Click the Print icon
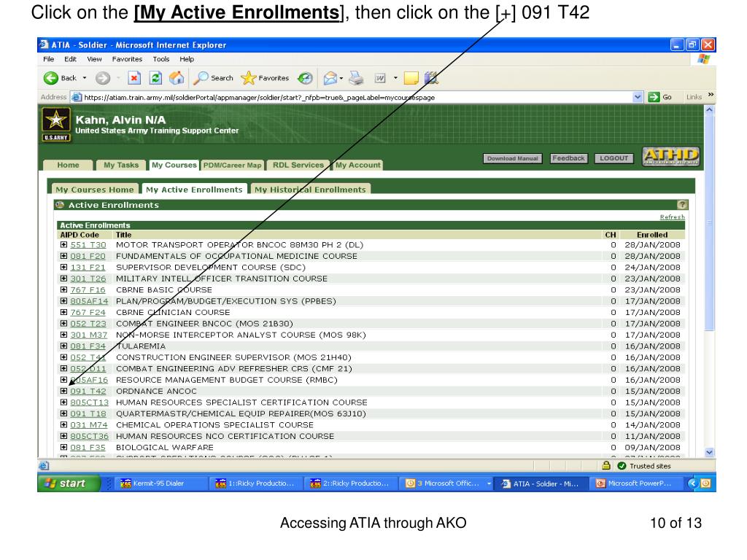 tap(356, 77)
